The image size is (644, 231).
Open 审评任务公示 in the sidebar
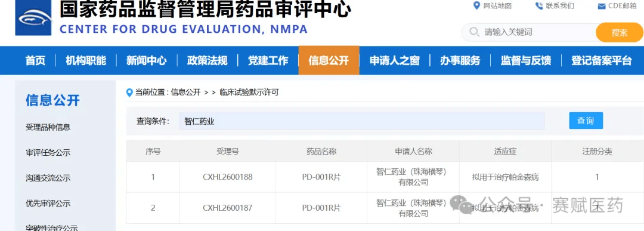(48, 153)
